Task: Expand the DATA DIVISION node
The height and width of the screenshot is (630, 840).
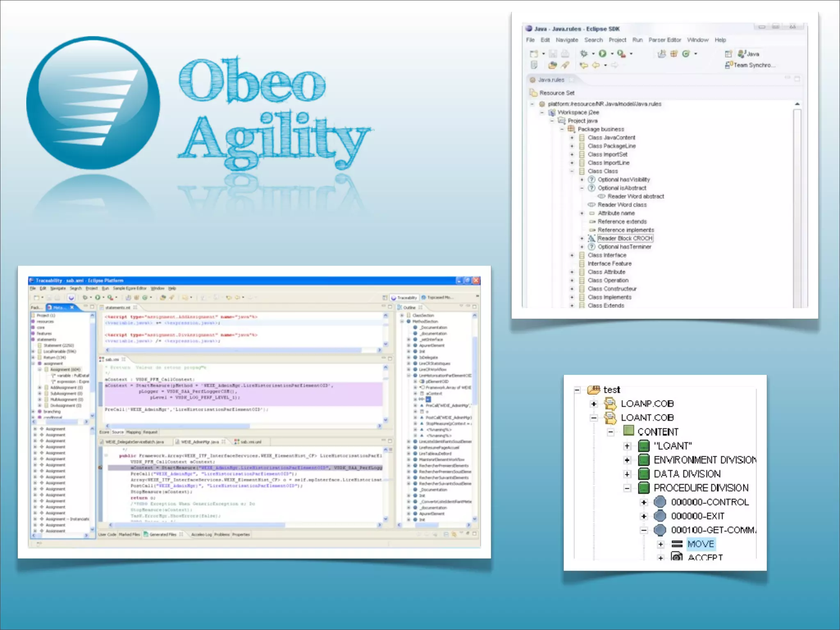Action: click(627, 474)
